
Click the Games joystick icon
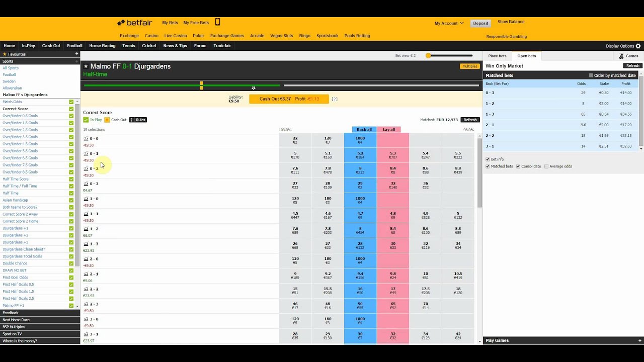[x=621, y=56]
